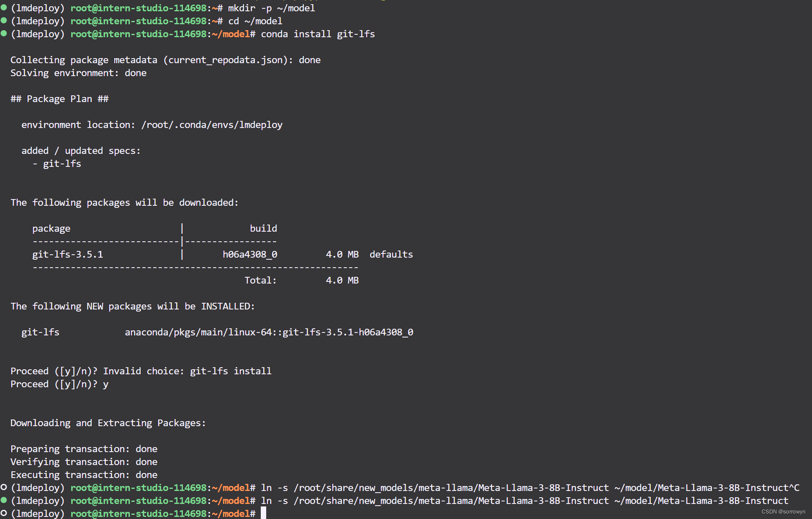Screen dimensions: 812x519
Task: Click the terminal cursor block at the final prompt
Action: pos(263,513)
